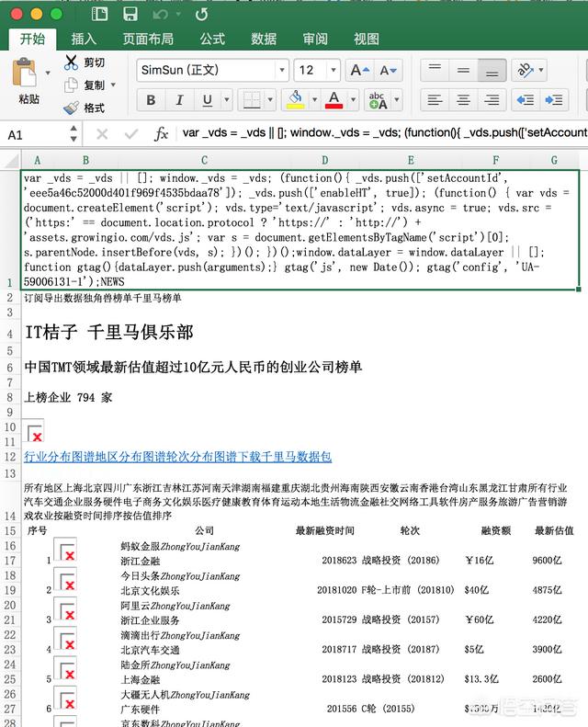
Task: Decrease font size with the smaller A button
Action: pyautogui.click(x=389, y=71)
